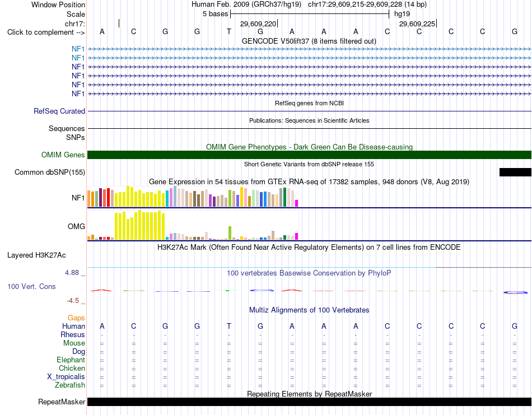Click the Rhesus species label
The width and height of the screenshot is (532, 415).
[73, 335]
